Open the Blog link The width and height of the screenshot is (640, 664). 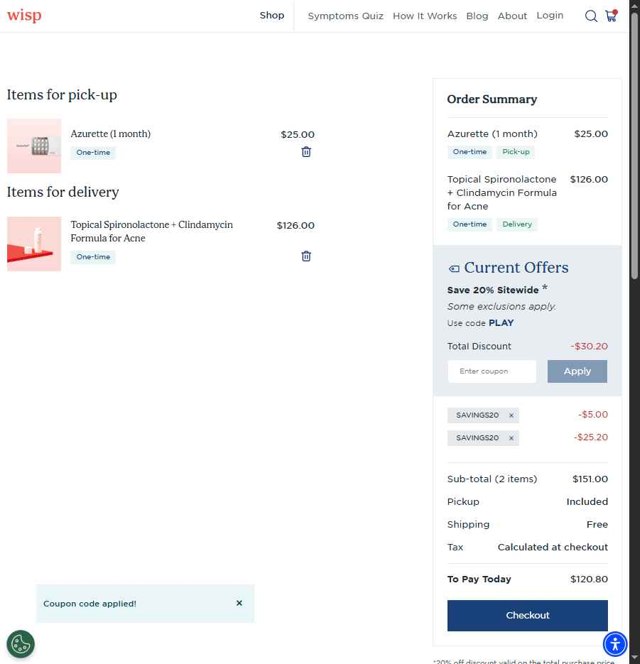point(477,16)
